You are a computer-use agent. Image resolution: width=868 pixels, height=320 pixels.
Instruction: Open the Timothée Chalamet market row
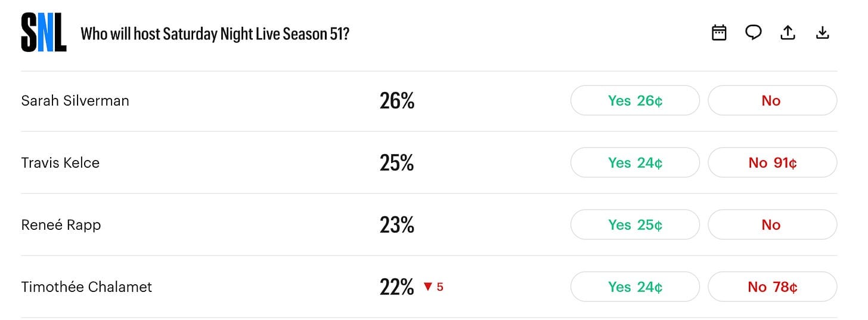[429, 287]
